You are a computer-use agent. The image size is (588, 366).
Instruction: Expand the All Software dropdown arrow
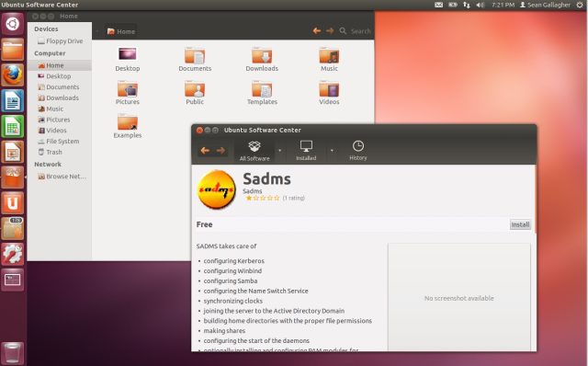pos(279,151)
